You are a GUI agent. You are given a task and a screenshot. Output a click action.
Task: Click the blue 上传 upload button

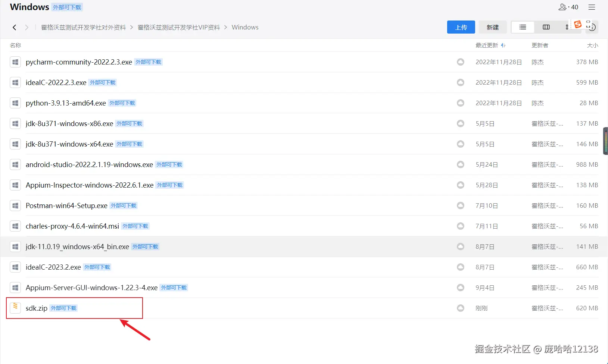[x=461, y=27]
